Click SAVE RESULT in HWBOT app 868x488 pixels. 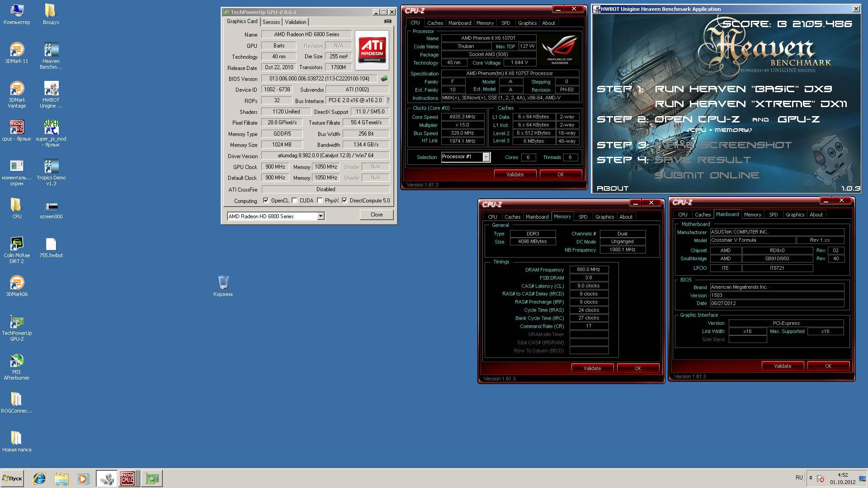pos(703,160)
